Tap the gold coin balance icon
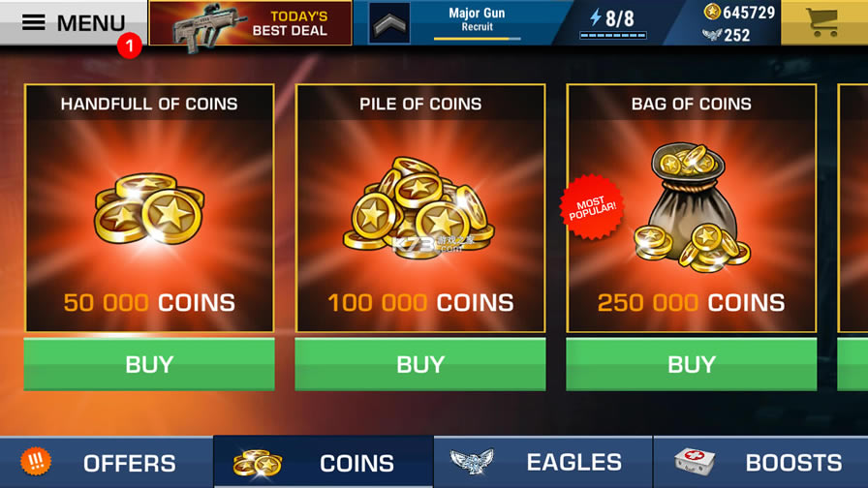 click(712, 11)
